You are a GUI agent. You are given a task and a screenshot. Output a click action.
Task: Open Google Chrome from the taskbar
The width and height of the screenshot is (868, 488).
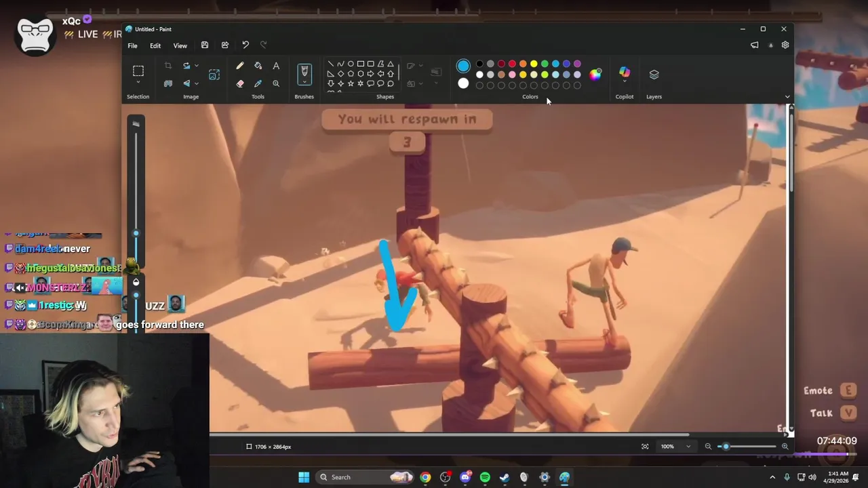425,477
